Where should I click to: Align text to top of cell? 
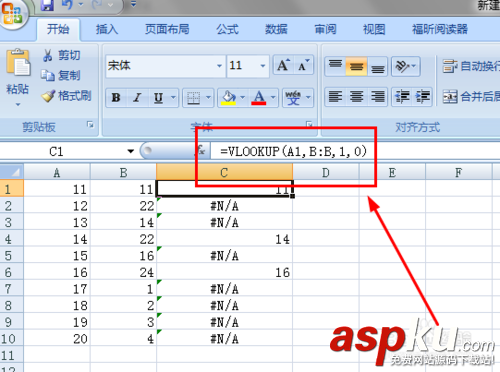[x=335, y=66]
